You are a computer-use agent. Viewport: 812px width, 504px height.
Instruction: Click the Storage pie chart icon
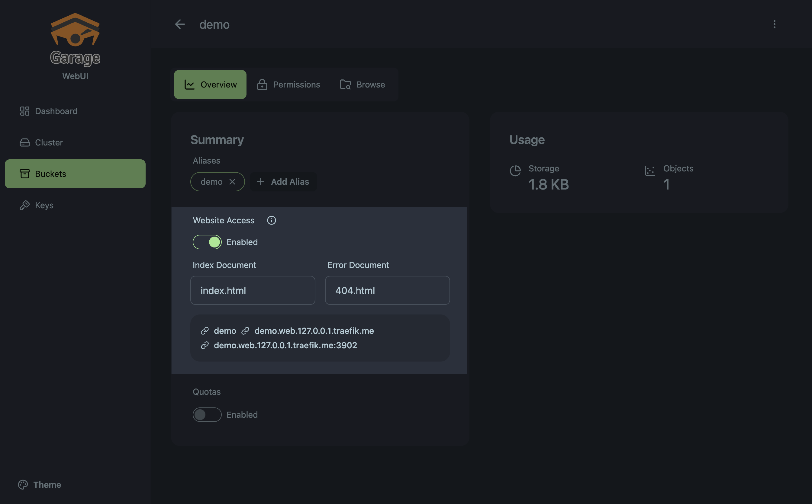(515, 171)
